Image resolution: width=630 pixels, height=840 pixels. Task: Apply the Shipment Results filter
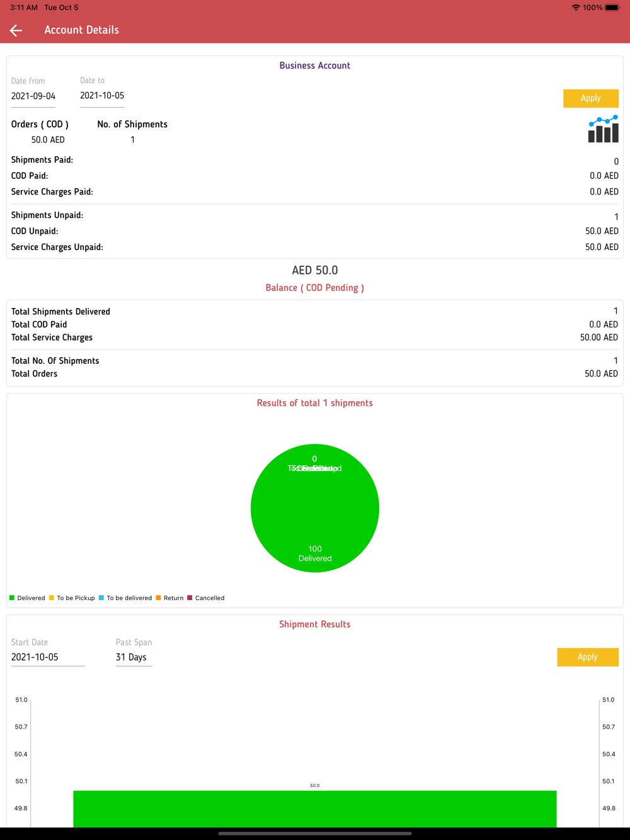point(588,657)
